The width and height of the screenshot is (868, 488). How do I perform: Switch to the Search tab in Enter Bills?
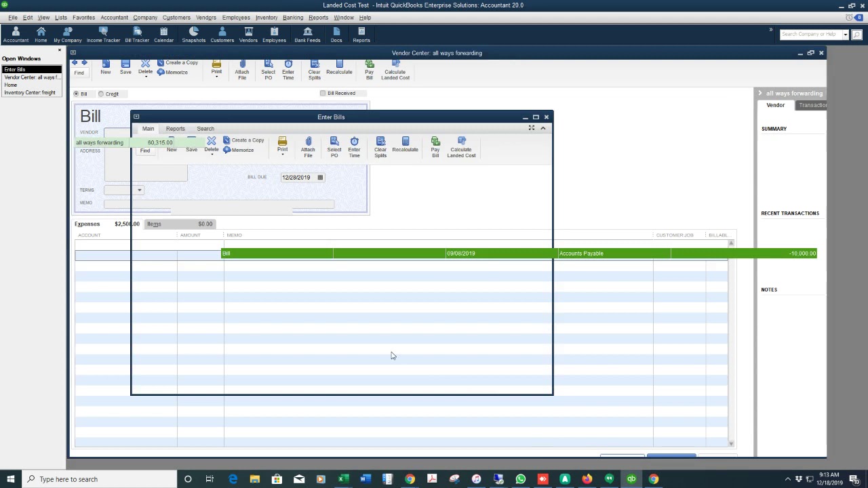[205, 129]
